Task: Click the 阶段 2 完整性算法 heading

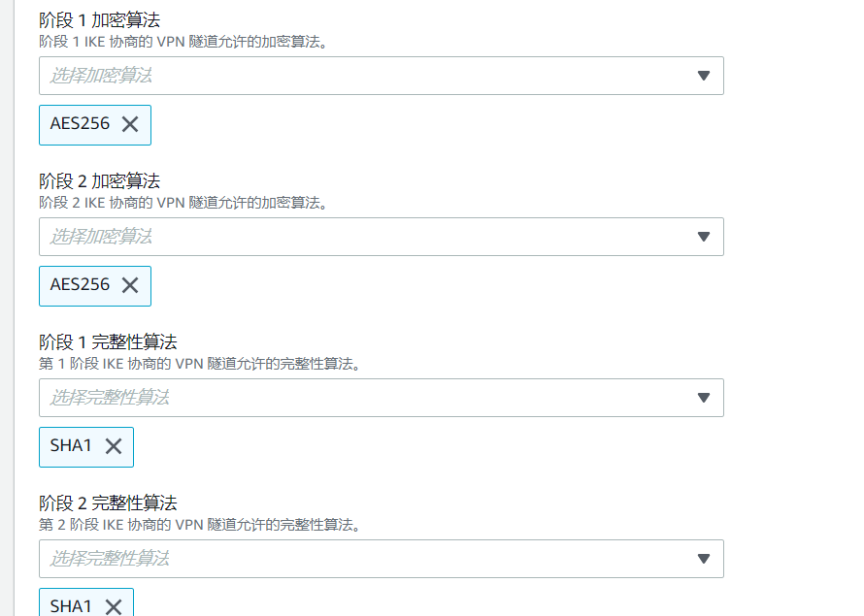Action: 108,503
